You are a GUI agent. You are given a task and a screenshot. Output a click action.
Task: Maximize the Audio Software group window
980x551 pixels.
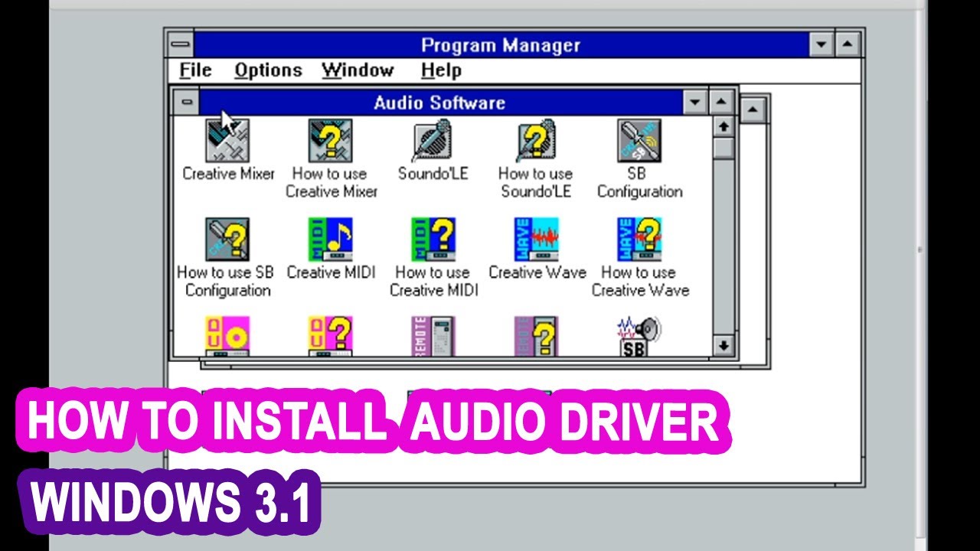point(722,102)
